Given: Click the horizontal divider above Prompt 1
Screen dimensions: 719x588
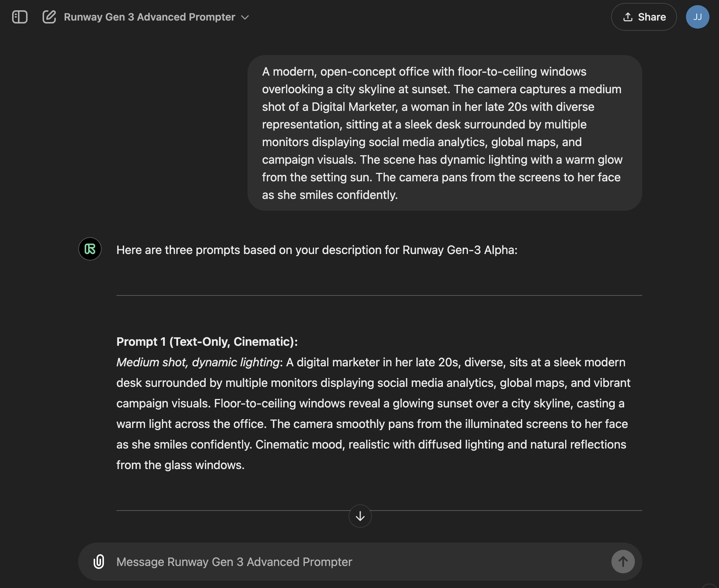Looking at the screenshot, I should (x=379, y=295).
